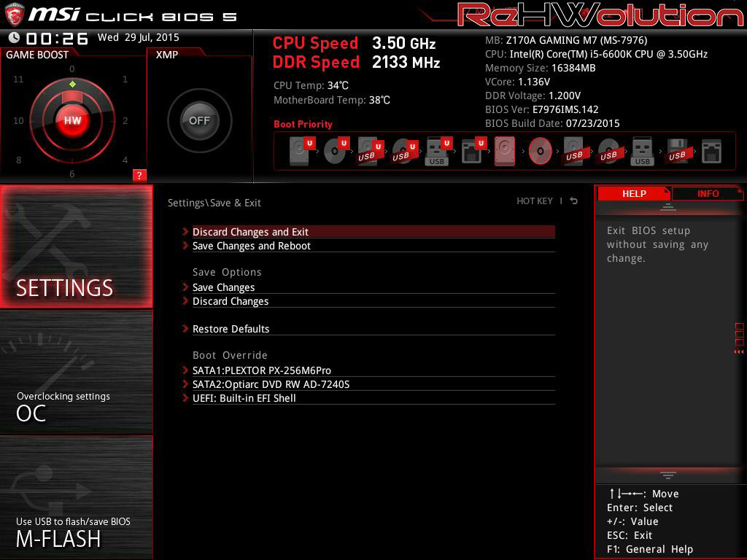The width and height of the screenshot is (747, 560).
Task: Boot from SATA1 PLEXTOR PX-256M6Pro override
Action: tap(261, 370)
